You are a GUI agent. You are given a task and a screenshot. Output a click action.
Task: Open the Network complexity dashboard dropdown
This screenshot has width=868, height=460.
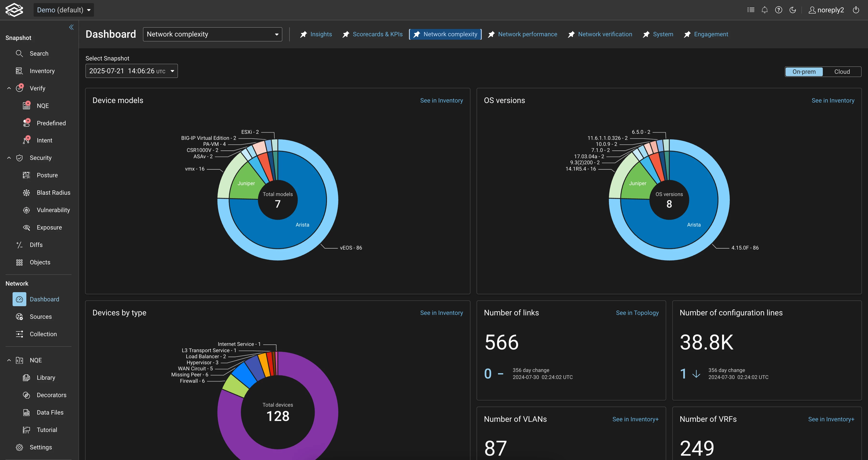(x=212, y=34)
